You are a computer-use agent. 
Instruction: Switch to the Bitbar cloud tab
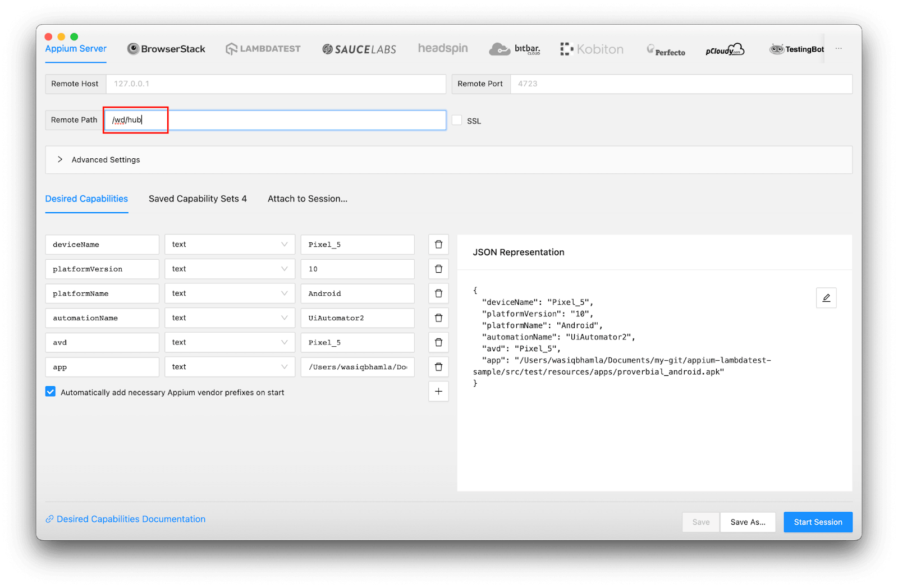coord(514,49)
